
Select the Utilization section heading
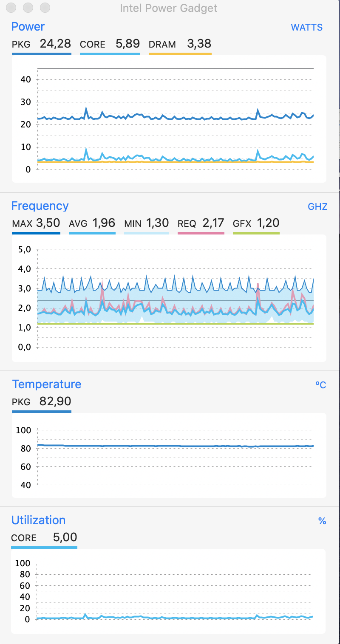(39, 520)
